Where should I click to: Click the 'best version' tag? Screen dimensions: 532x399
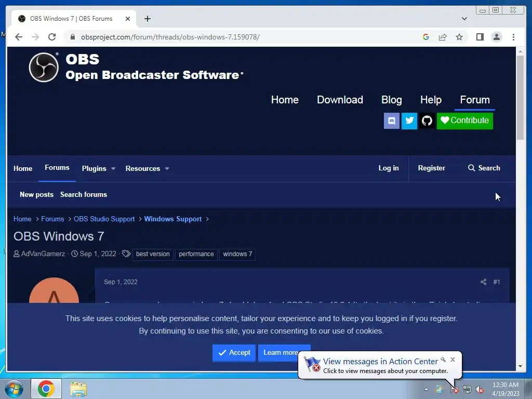[153, 254]
